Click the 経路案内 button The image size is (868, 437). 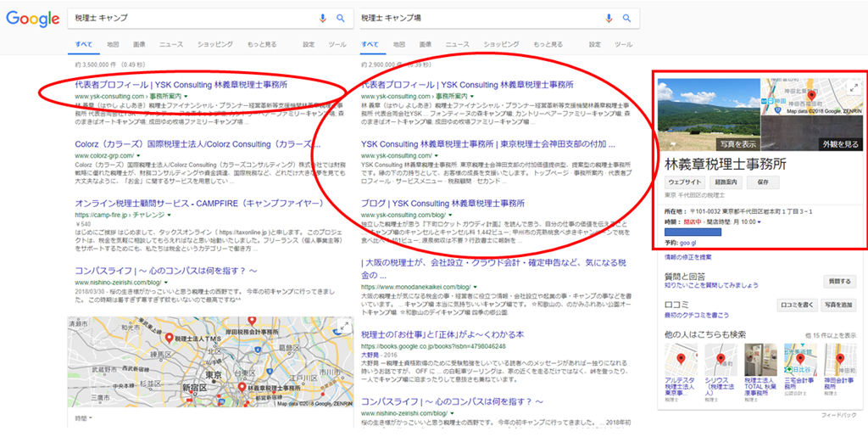click(x=726, y=182)
